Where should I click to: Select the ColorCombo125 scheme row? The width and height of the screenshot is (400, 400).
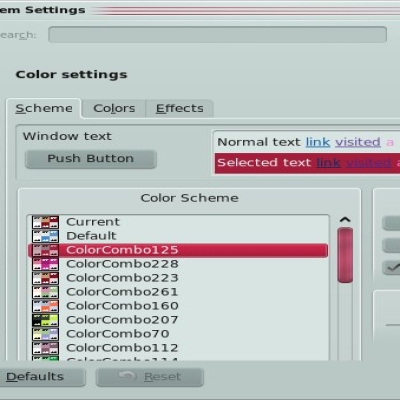178,250
